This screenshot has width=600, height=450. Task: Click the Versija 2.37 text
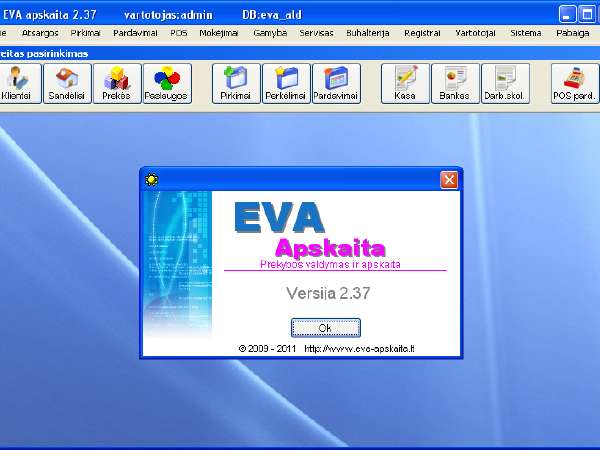(328, 293)
